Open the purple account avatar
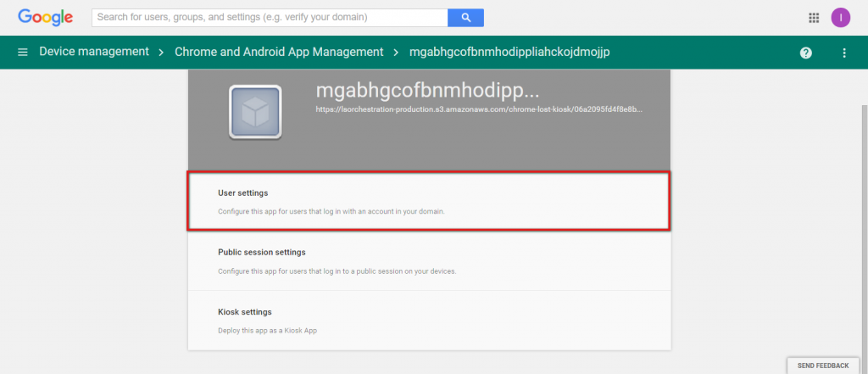 pyautogui.click(x=840, y=18)
